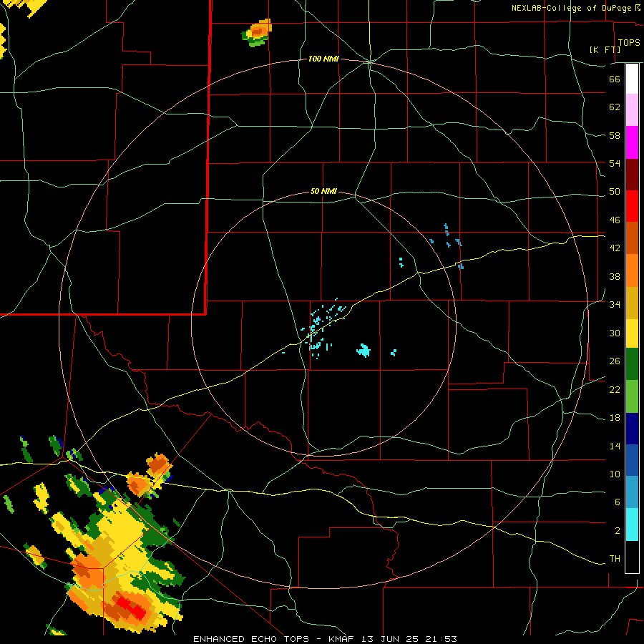Click the legend value 18
The width and height of the screenshot is (644, 644).
point(615,418)
